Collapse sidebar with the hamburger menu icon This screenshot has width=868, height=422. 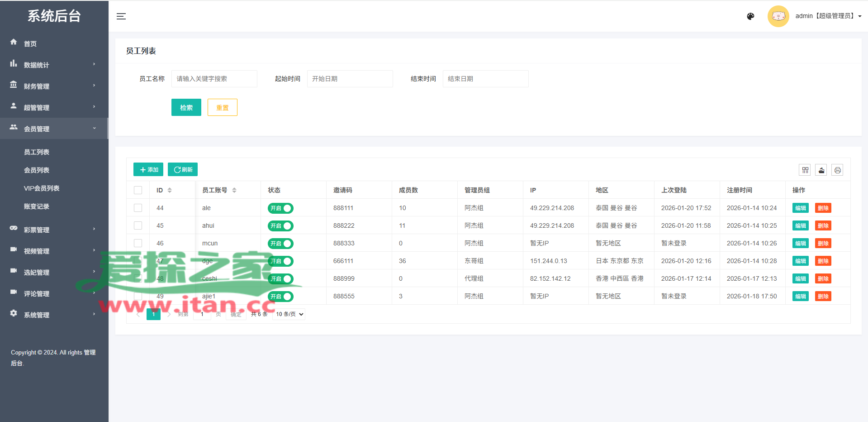(121, 16)
